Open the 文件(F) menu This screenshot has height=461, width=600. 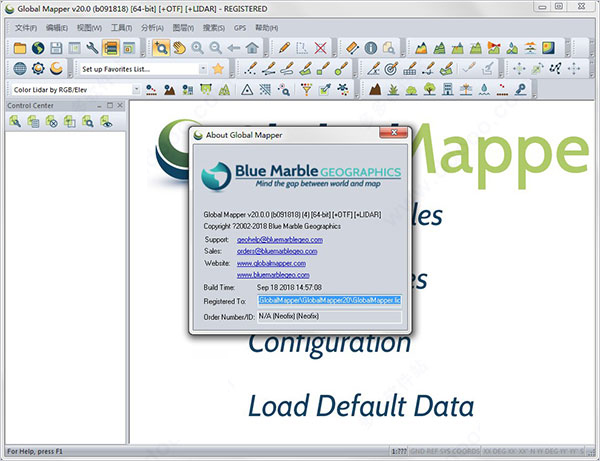(x=26, y=28)
